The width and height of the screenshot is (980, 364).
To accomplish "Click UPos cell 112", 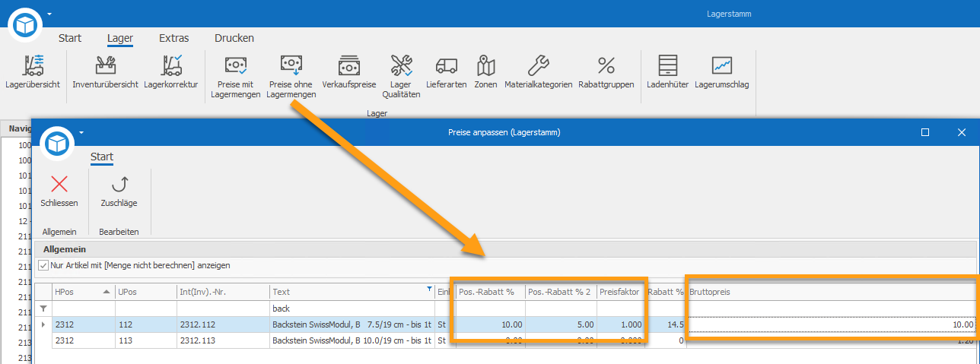I will point(146,324).
